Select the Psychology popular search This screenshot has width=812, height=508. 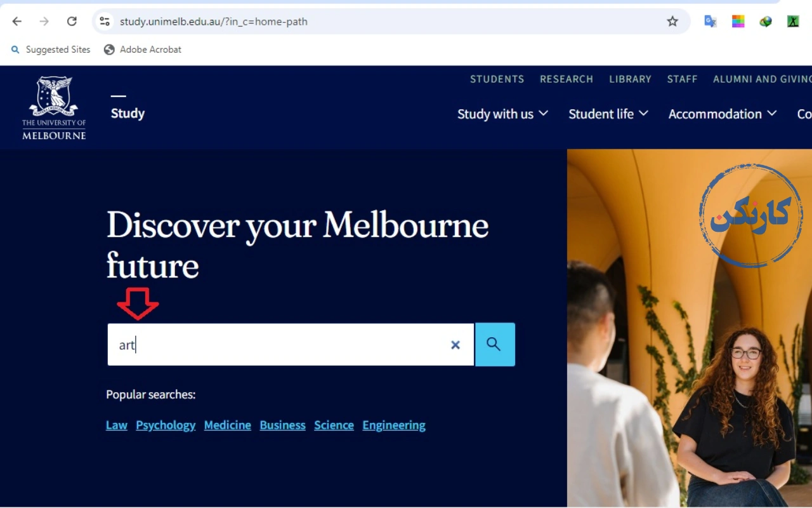[166, 425]
